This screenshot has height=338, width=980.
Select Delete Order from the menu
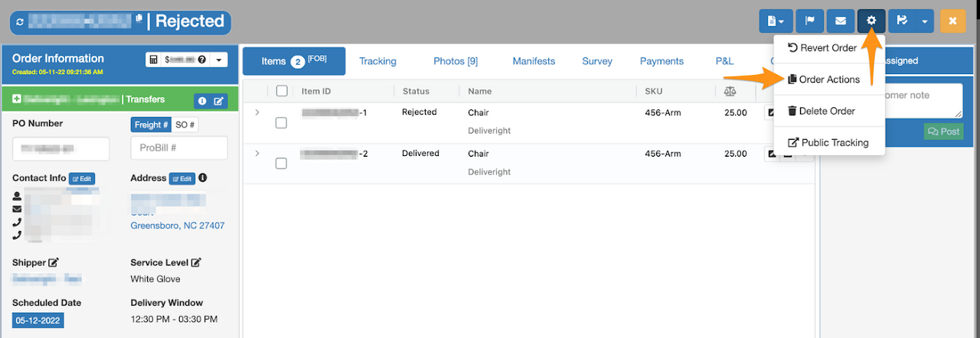tap(829, 111)
